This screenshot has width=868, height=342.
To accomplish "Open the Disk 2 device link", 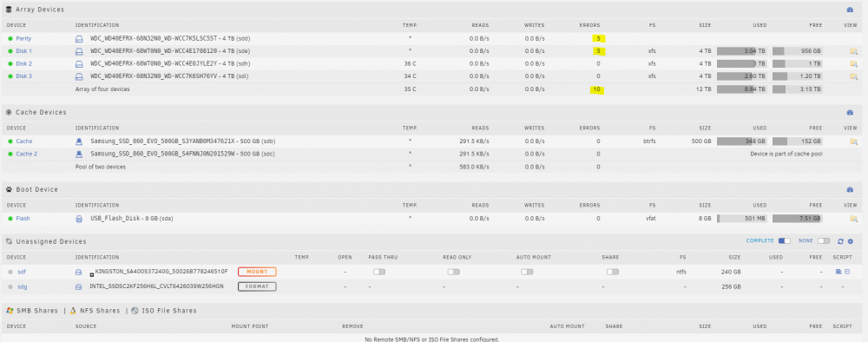I will [x=23, y=63].
